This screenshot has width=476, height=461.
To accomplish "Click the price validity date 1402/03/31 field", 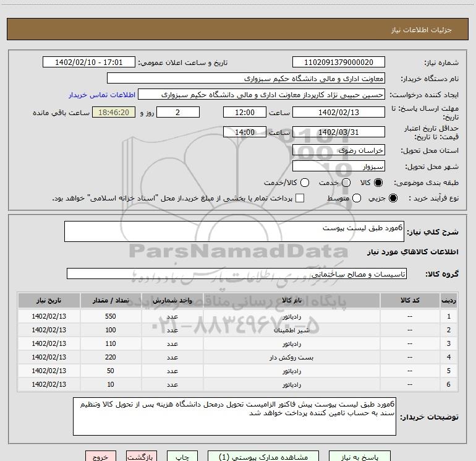I will 339,132.
